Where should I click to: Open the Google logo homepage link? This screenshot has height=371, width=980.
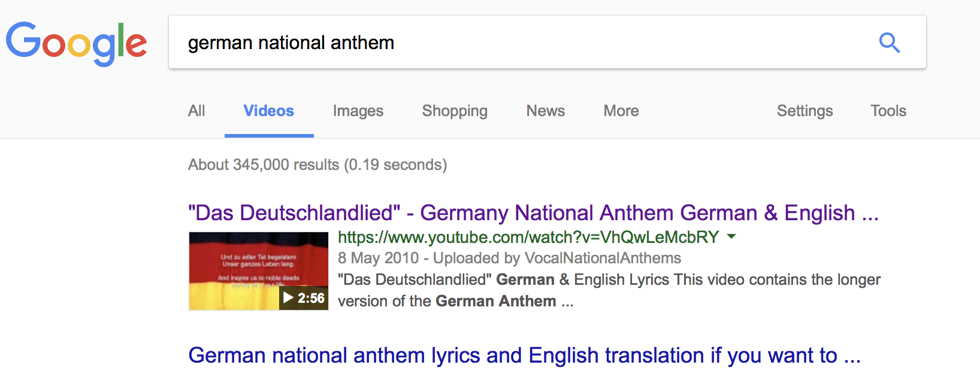pyautogui.click(x=76, y=44)
